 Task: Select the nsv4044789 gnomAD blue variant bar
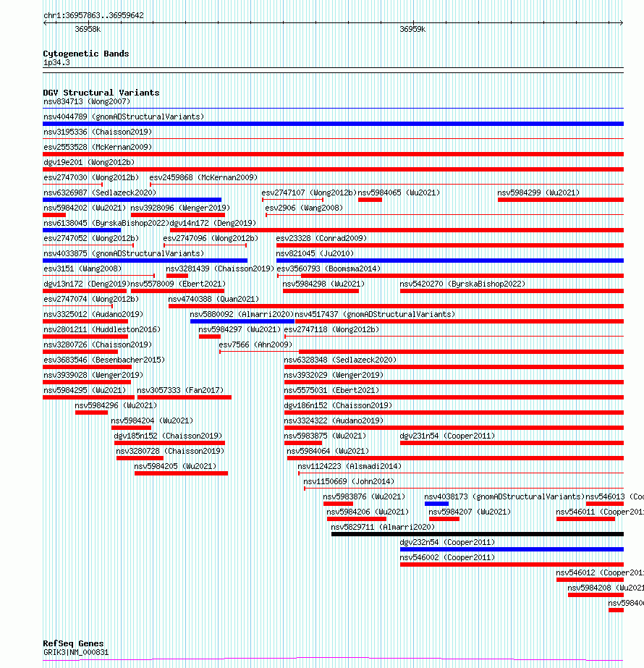coord(333,124)
